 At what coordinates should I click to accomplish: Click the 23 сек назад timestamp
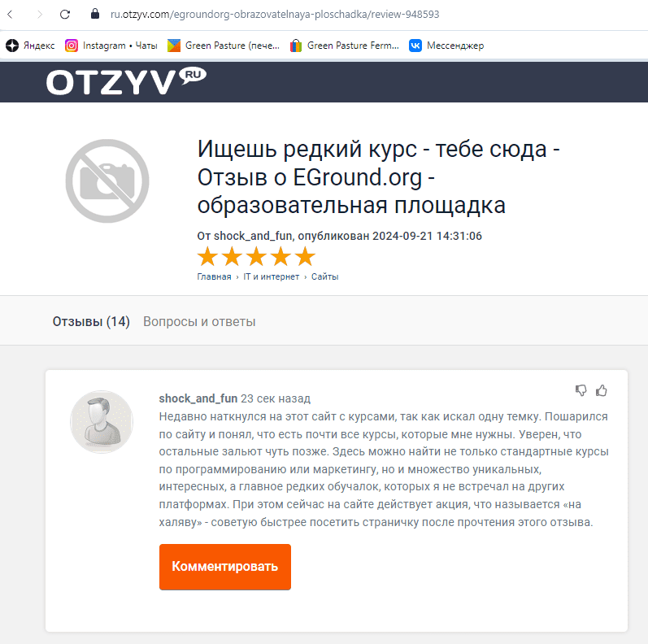[x=276, y=398]
